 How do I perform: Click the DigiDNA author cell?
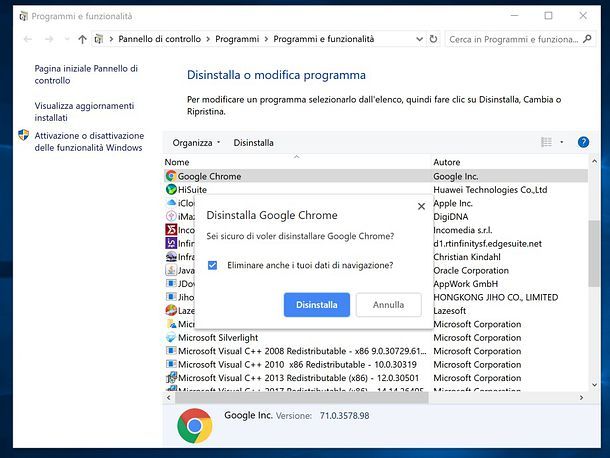(x=450, y=216)
